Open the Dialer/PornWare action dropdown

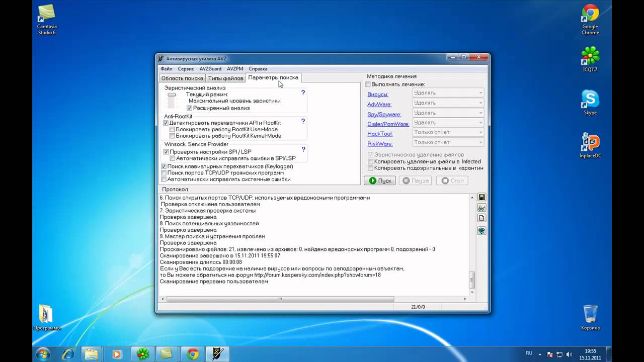448,122
